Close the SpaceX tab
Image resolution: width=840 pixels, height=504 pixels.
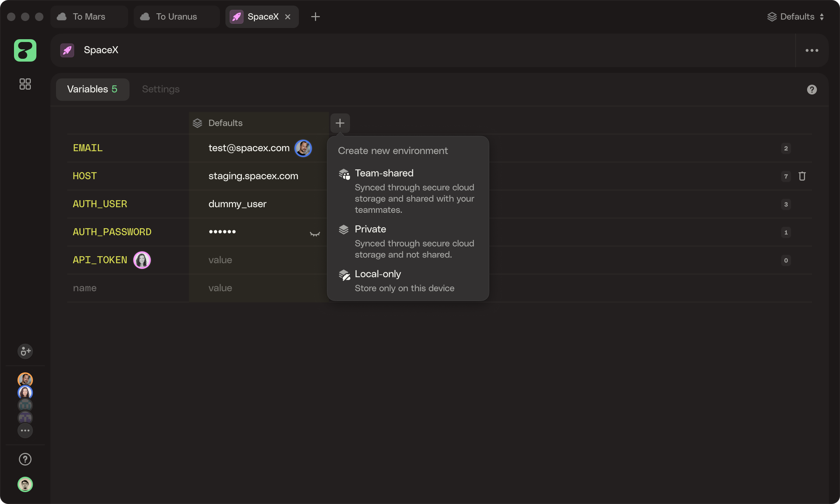(288, 17)
